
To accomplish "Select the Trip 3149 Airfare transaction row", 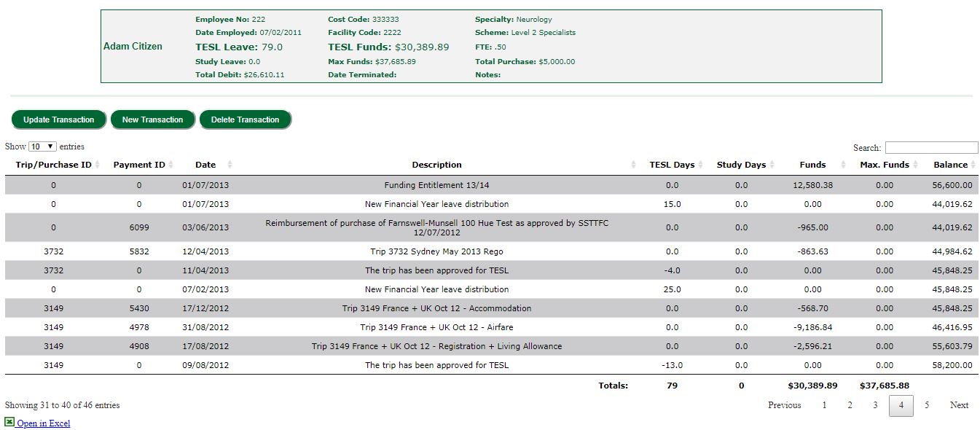I will pos(436,327).
